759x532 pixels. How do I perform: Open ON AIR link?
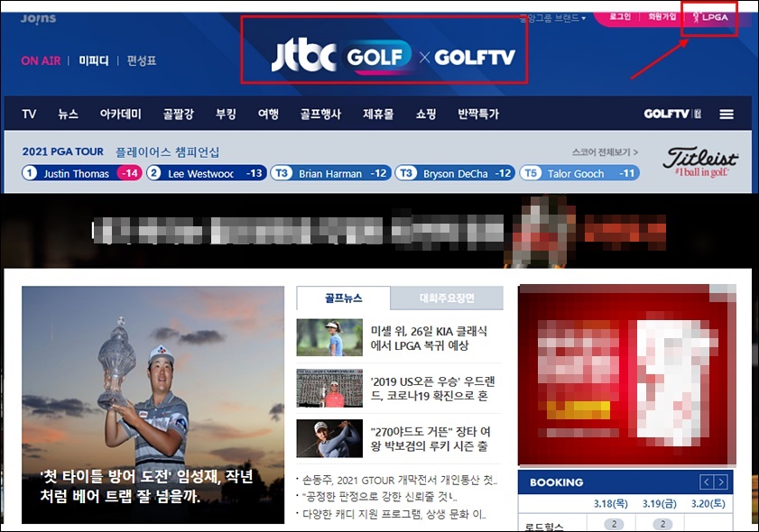point(41,61)
